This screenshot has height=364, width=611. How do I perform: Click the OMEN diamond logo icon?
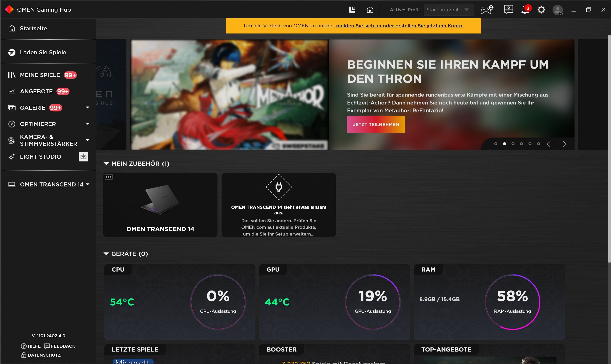tap(9, 10)
